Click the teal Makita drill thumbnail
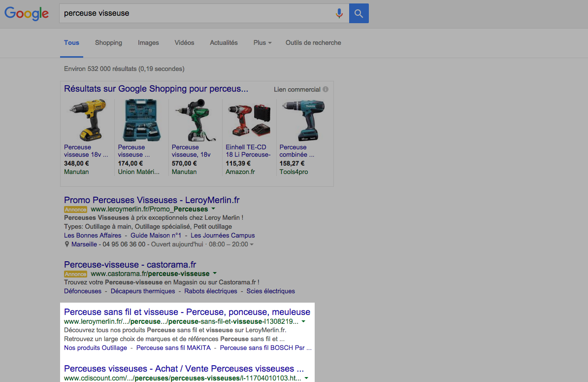 click(x=303, y=120)
